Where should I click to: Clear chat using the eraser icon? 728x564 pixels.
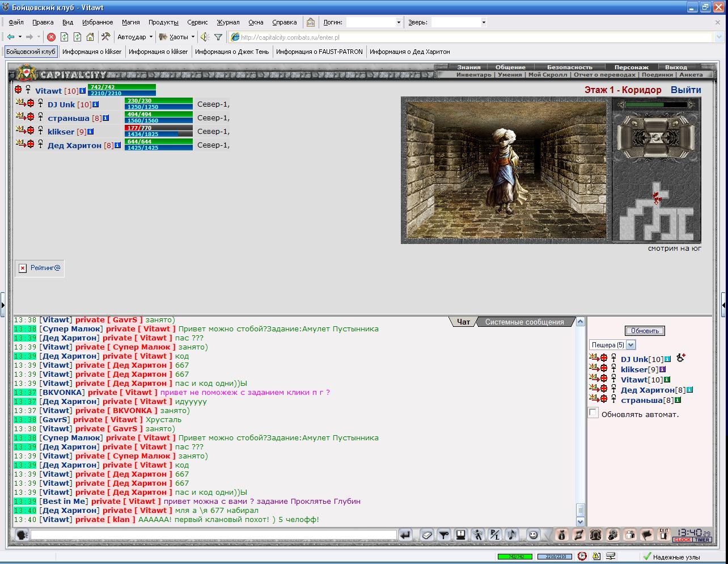pyautogui.click(x=427, y=534)
